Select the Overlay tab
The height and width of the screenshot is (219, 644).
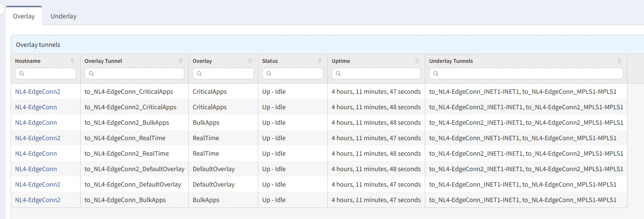[24, 16]
